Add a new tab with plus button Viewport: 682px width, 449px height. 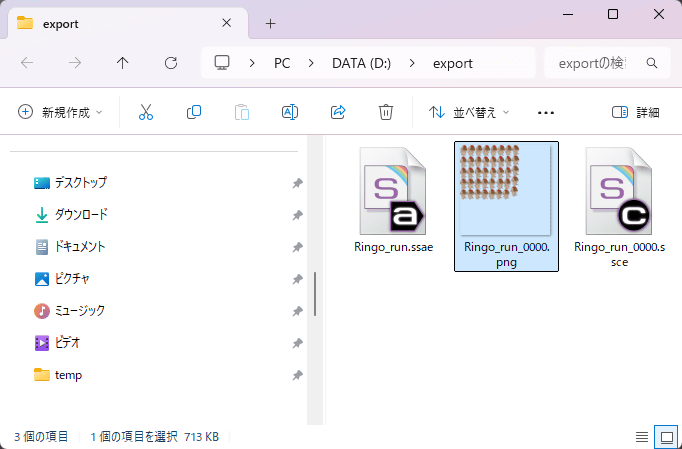(270, 23)
